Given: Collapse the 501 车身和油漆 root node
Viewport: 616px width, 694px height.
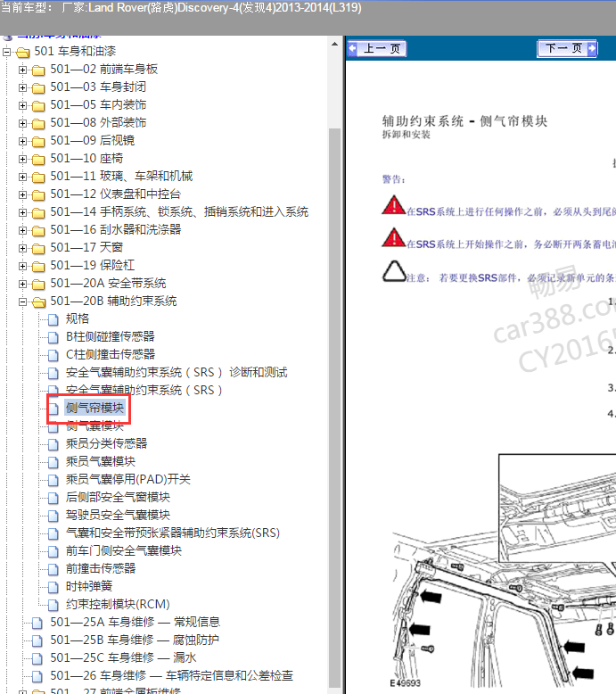Looking at the screenshot, I should click(x=6, y=53).
